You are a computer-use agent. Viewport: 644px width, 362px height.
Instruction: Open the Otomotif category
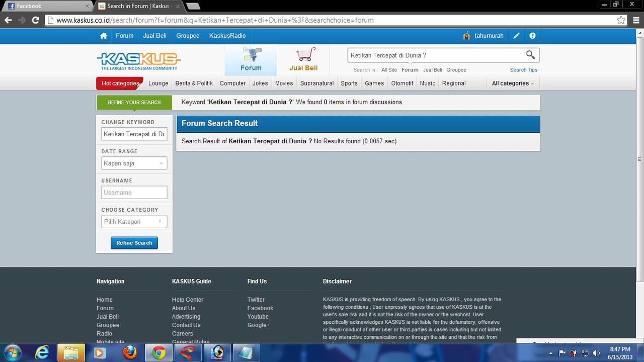click(x=402, y=83)
